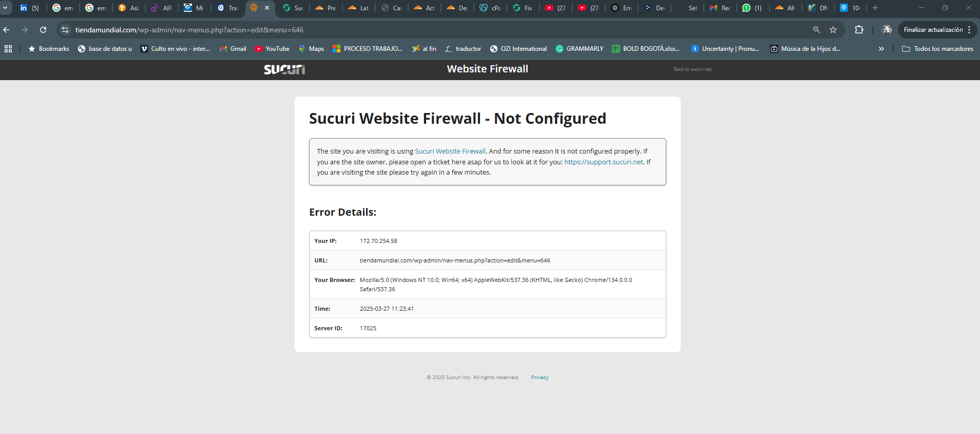Click 'Back to sucuri.net' link
This screenshot has width=980, height=434.
pyautogui.click(x=693, y=69)
